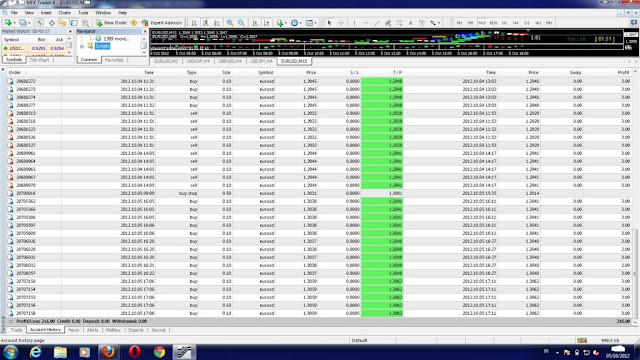Select the USDC symbol row in Market Watch
This screenshot has width=640, height=360.
click(x=33, y=48)
